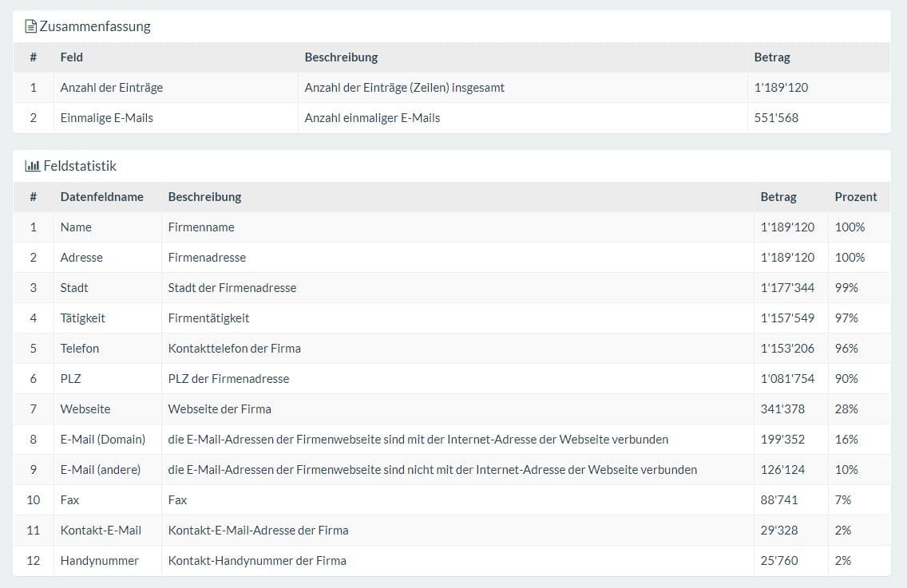Screen dimensions: 907x588
Task: Click the Telefon field name cell
Action: 80,348
